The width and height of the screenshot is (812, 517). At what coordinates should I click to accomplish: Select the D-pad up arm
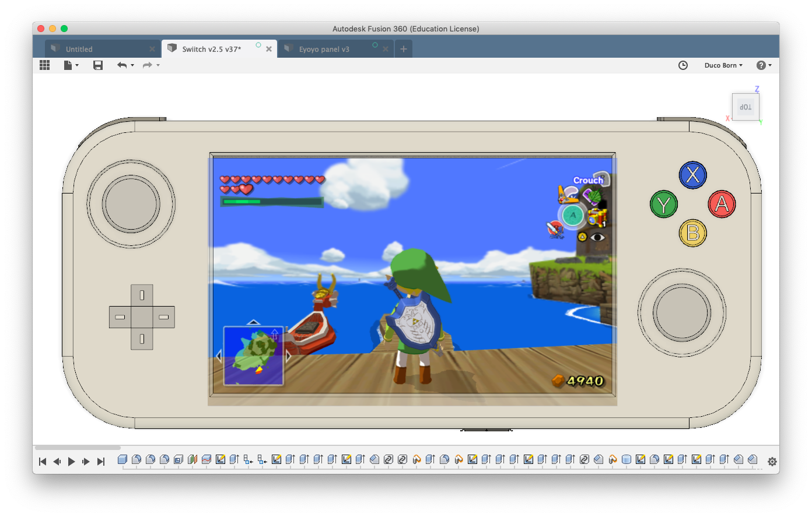[142, 296]
